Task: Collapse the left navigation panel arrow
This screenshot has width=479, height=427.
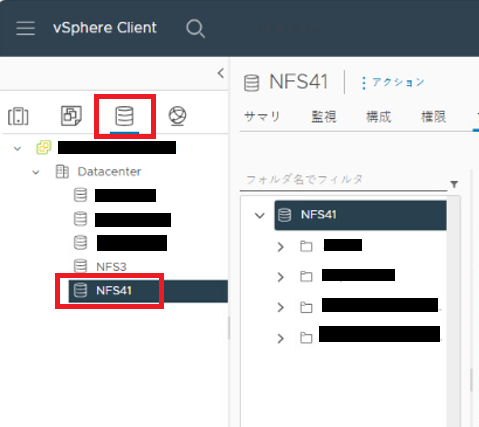Action: [x=221, y=73]
